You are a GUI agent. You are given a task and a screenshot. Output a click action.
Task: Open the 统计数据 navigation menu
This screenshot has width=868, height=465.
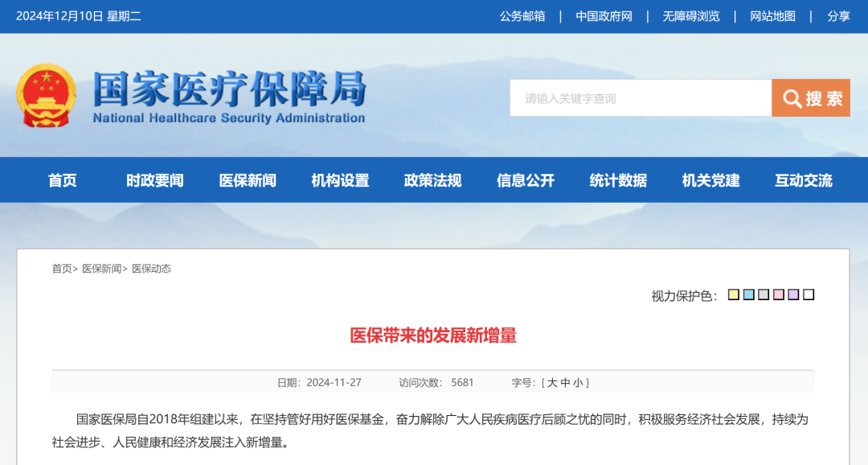coord(618,180)
